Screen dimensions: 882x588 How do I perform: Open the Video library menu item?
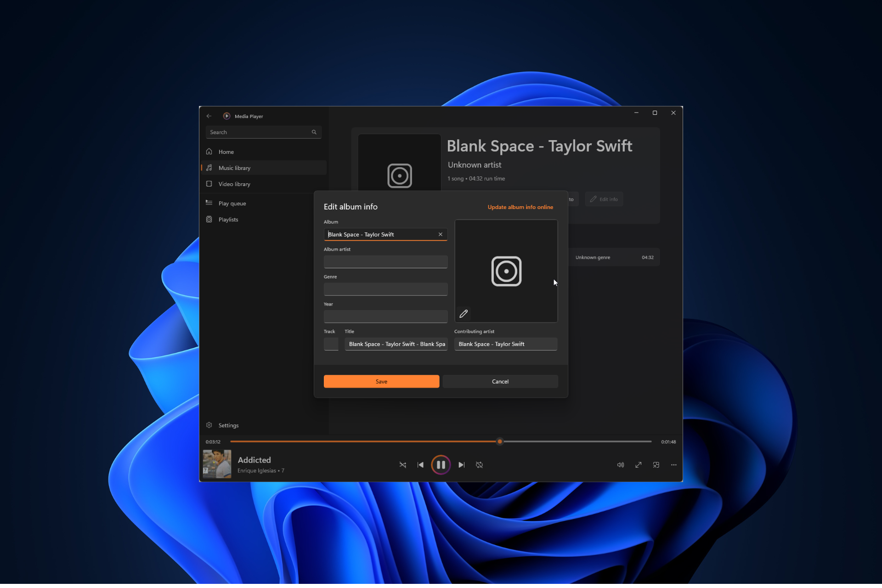[x=234, y=184]
